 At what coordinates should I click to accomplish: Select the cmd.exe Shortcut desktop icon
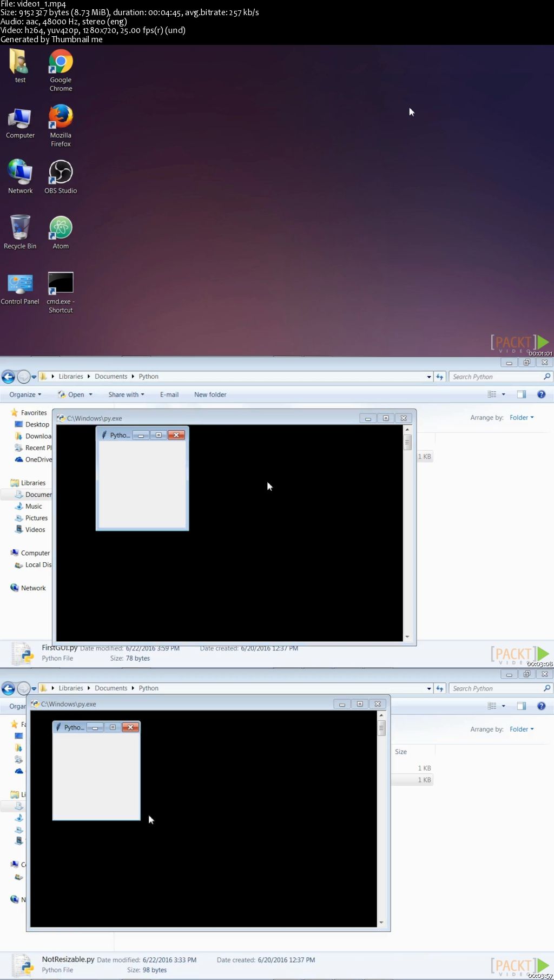click(x=61, y=292)
